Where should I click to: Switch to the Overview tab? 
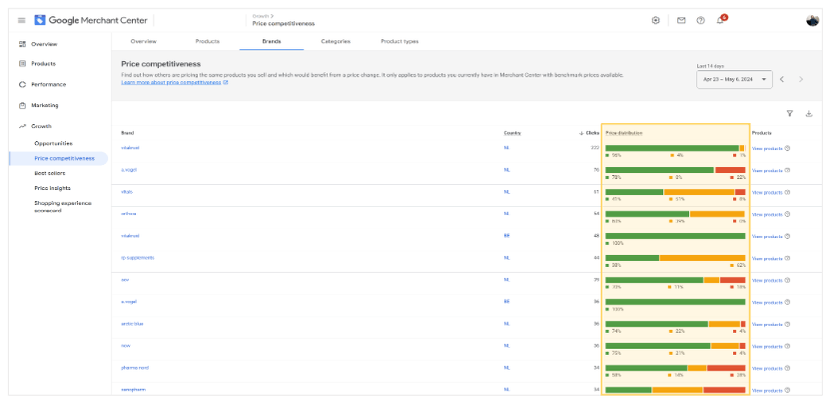click(144, 41)
